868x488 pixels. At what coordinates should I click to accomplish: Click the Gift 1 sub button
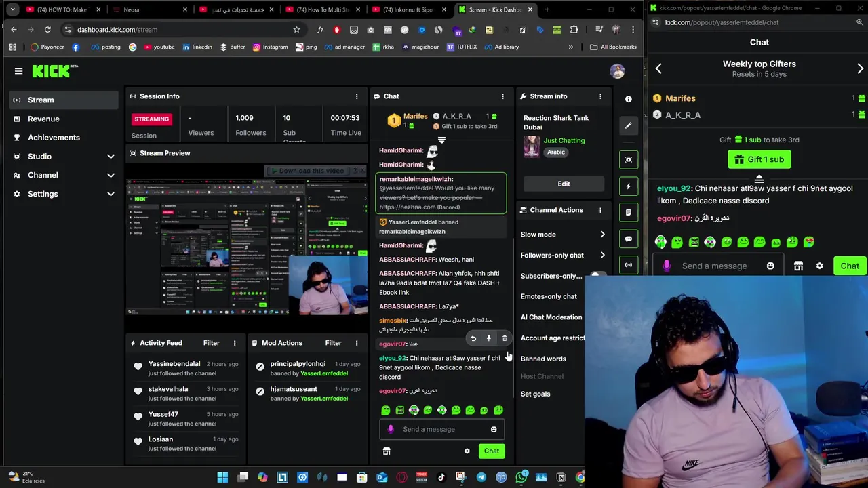(759, 159)
